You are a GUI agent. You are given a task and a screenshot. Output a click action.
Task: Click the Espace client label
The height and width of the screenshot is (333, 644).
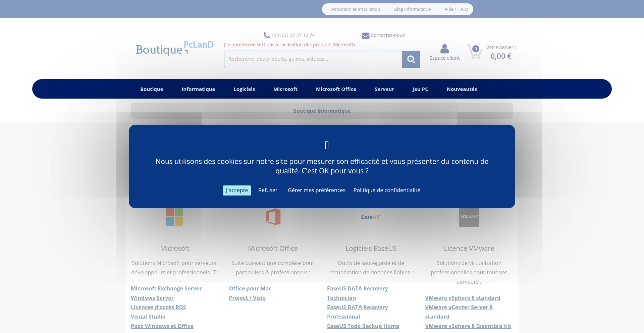[444, 58]
